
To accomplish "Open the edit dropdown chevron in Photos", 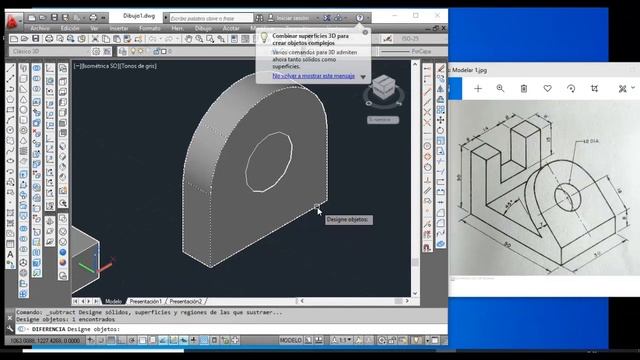I will tap(633, 88).
